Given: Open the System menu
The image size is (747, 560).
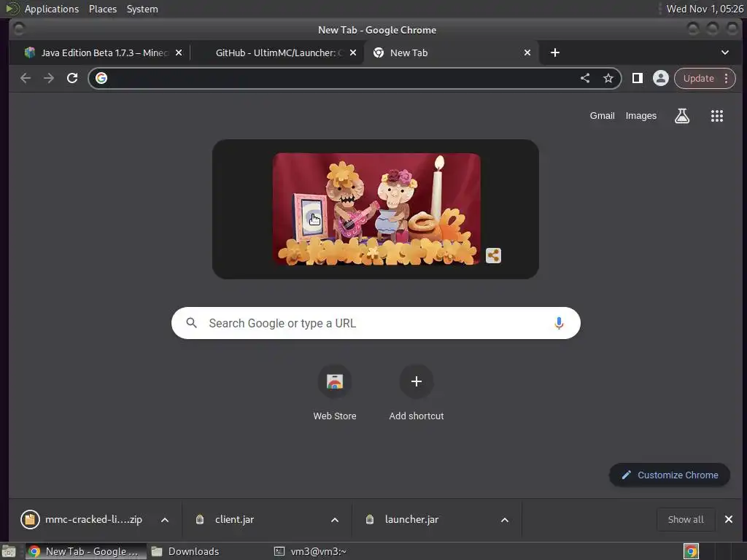Looking at the screenshot, I should (142, 9).
